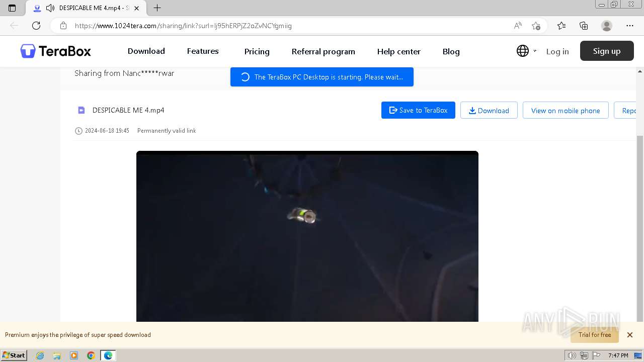Viewport: 644px width, 362px height.
Task: Open the Help center page
Action: (399, 52)
